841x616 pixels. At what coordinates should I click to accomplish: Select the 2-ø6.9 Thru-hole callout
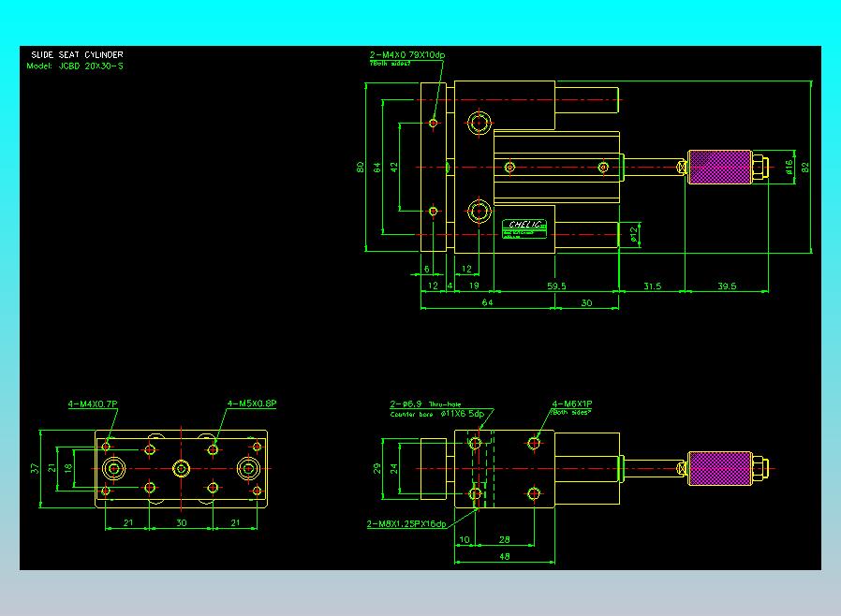tap(425, 403)
